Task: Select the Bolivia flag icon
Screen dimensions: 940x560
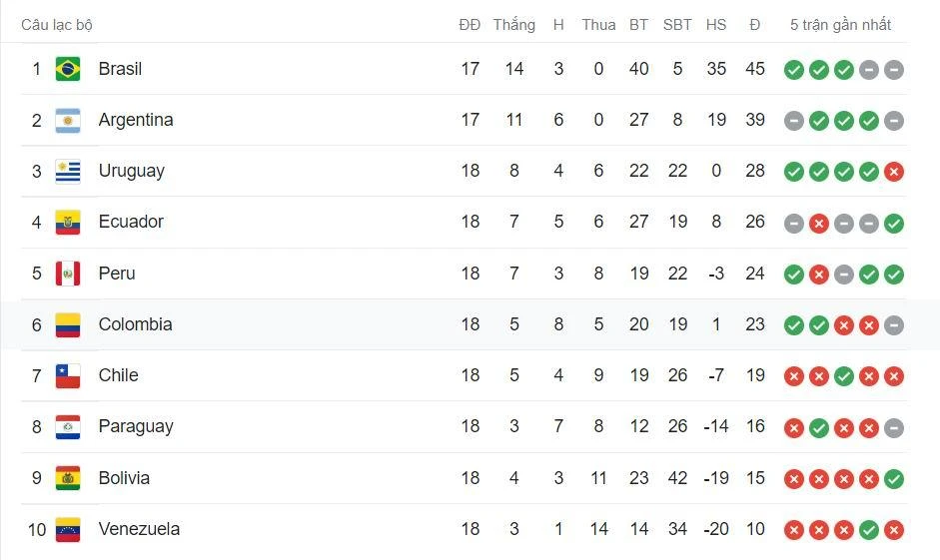Action: [x=68, y=478]
